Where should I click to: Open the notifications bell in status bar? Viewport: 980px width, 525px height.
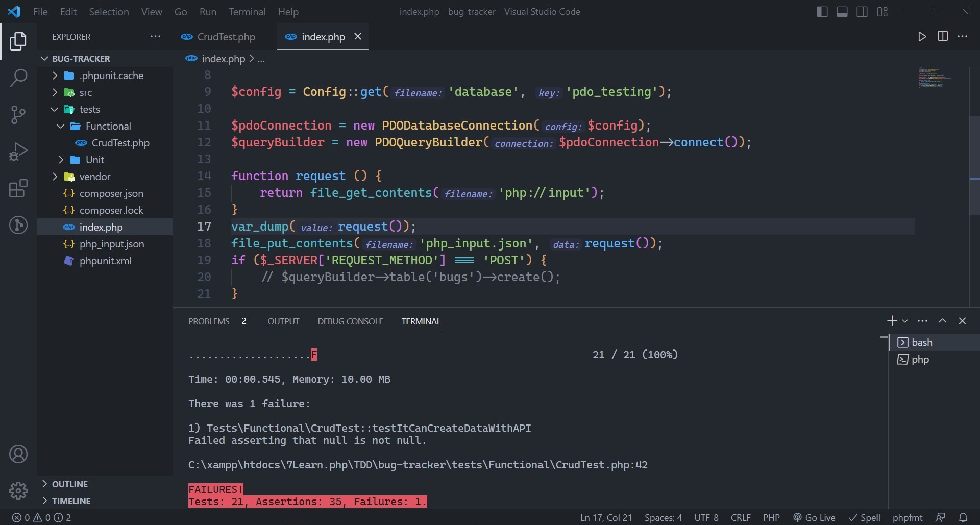click(x=963, y=517)
